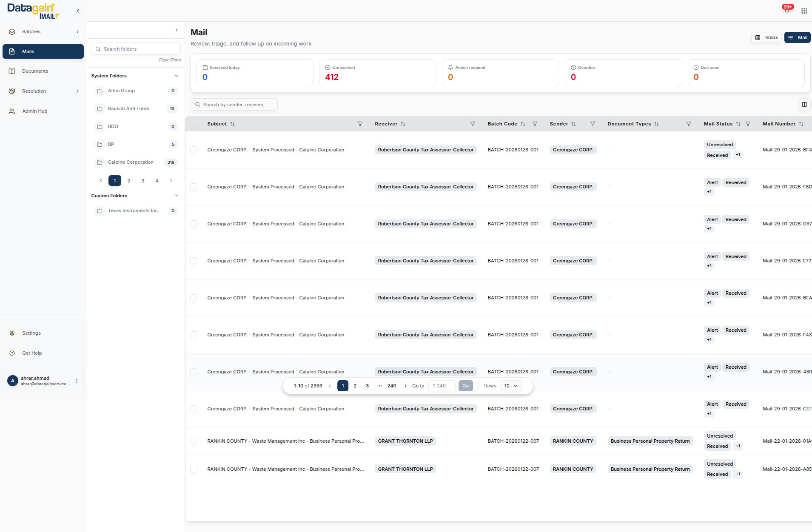Viewport: 812px width, 532px height.
Task: Open the column layout toggle icon
Action: (x=804, y=105)
